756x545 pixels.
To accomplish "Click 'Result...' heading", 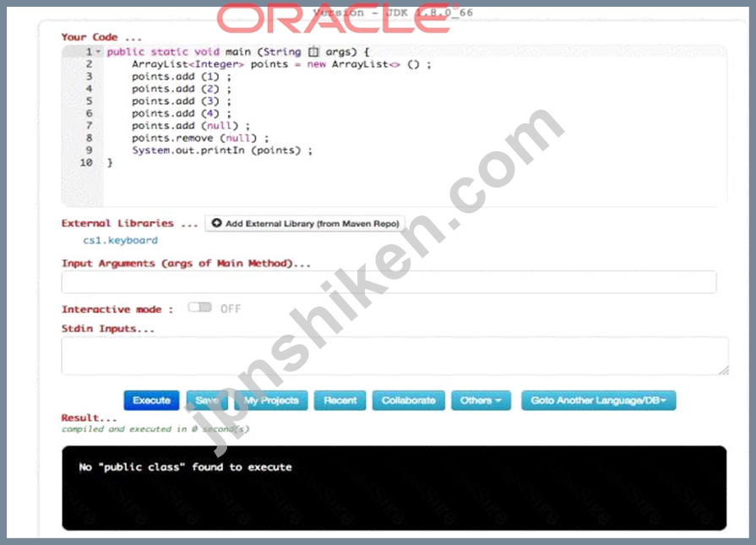I will point(89,417).
